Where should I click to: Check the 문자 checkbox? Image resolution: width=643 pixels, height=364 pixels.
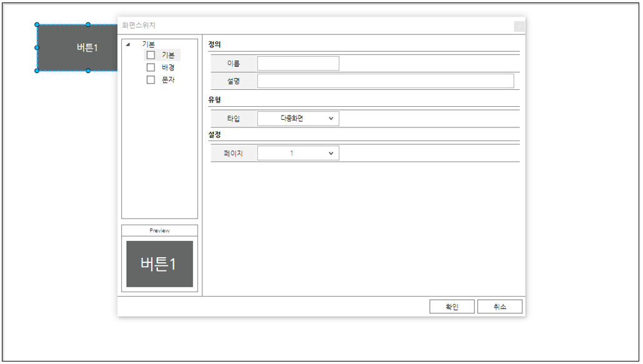click(151, 79)
